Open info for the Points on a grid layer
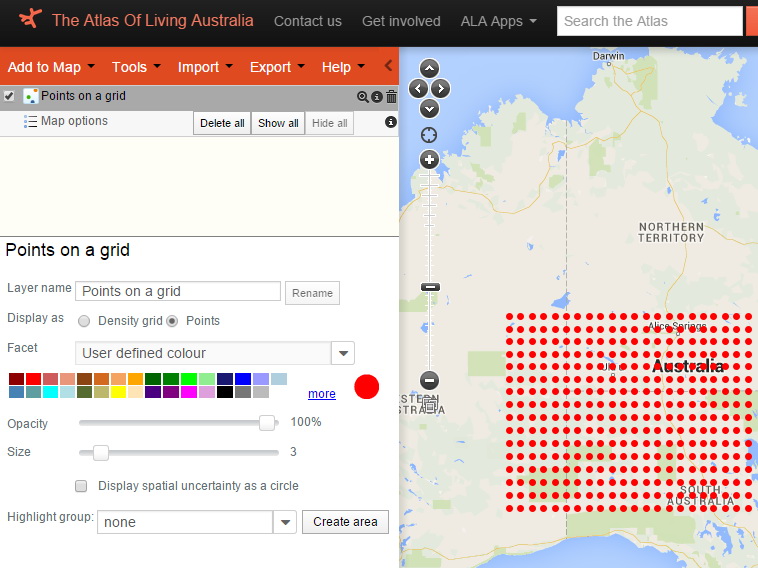 [x=377, y=97]
